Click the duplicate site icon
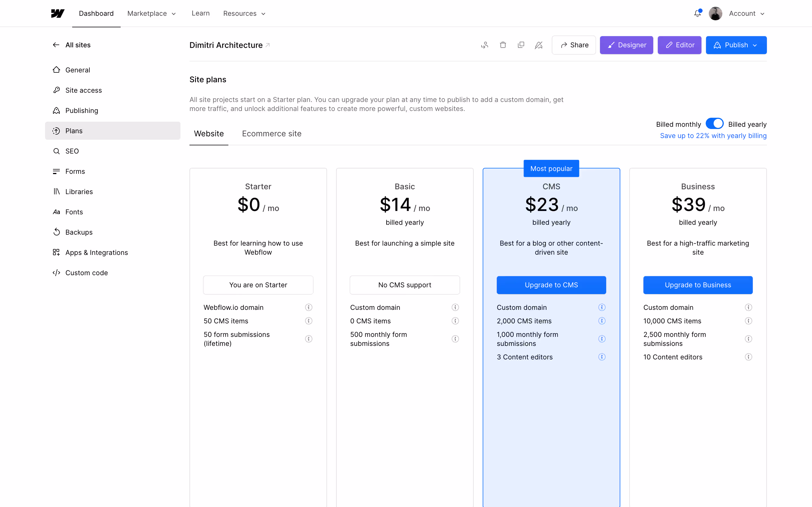This screenshot has height=507, width=812. [x=521, y=45]
